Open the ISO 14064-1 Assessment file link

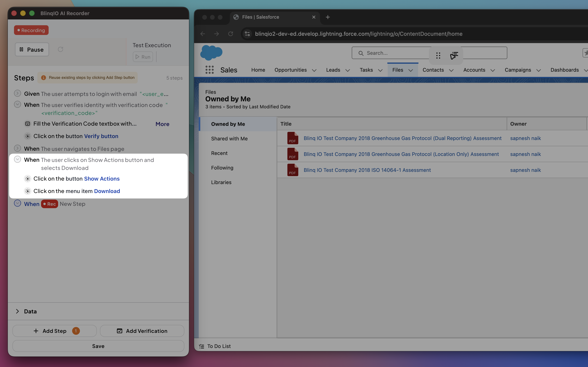(x=367, y=170)
